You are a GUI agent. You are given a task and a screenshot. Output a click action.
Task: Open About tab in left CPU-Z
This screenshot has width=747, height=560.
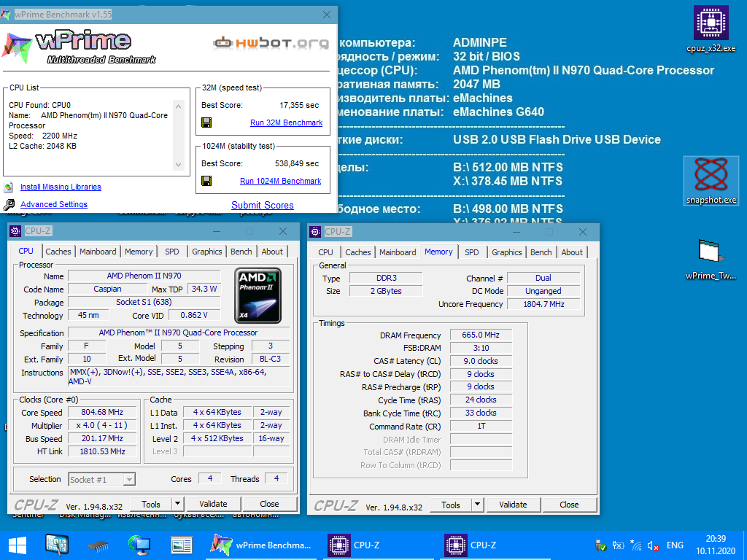pos(272,252)
